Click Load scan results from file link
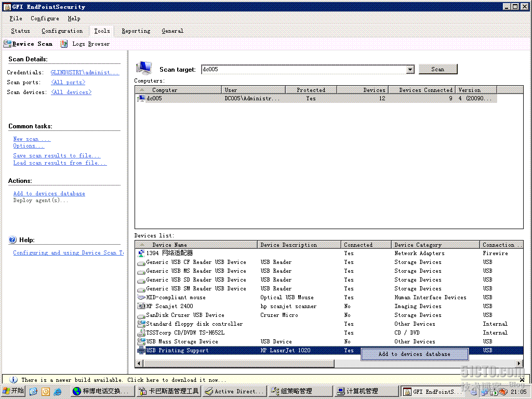Screen dimensions: 532x399 [x=60, y=163]
